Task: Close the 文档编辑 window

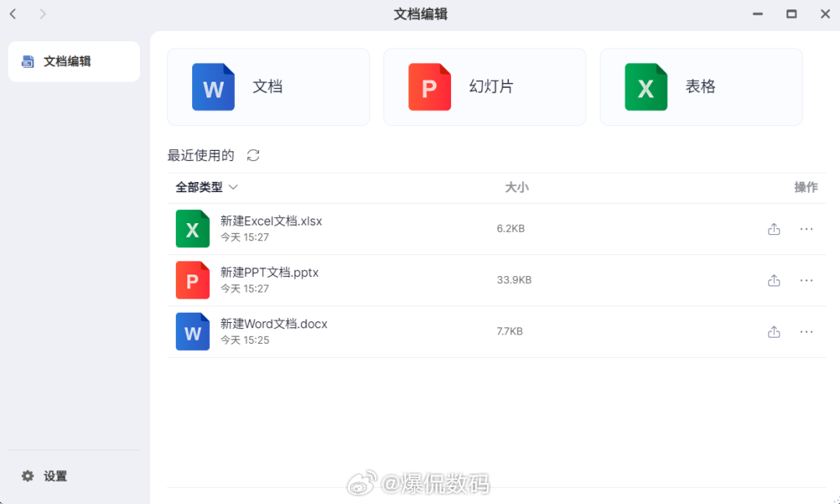Action: point(825,14)
